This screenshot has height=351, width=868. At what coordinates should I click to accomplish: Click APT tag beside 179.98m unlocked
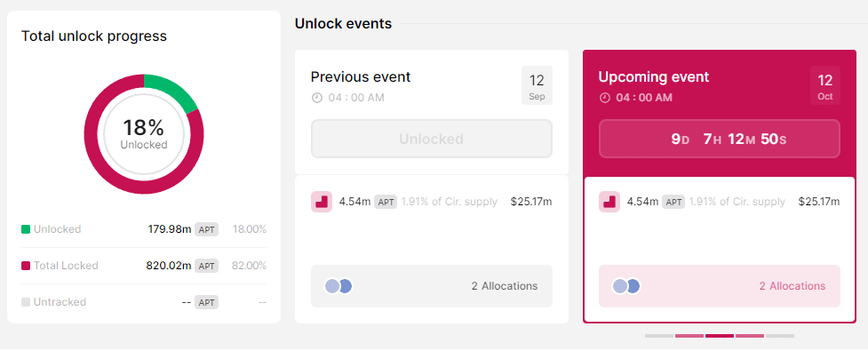(x=206, y=229)
